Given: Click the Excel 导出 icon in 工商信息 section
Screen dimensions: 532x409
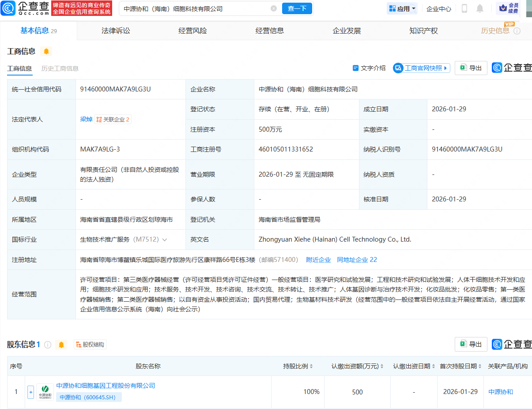Looking at the screenshot, I should (x=464, y=68).
